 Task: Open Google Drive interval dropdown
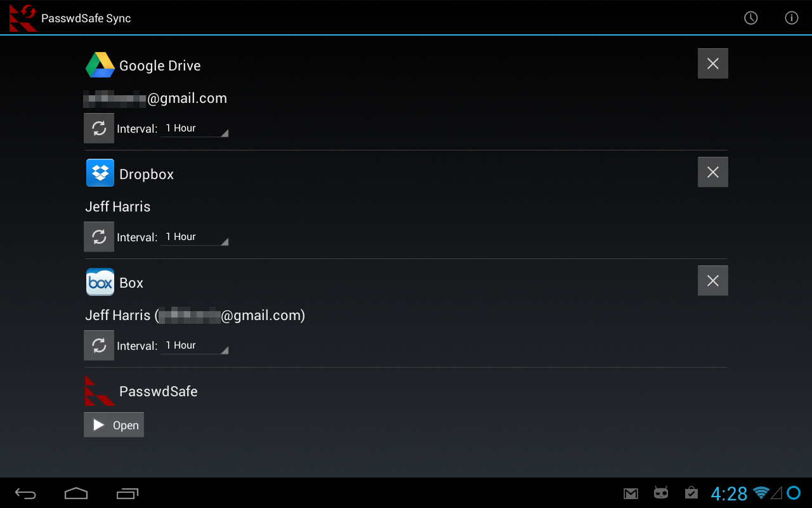[x=194, y=128]
